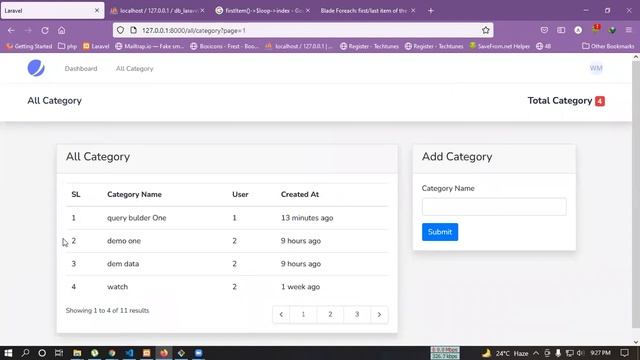Image resolution: width=640 pixels, height=360 pixels.
Task: Close the Laravel tab
Action: (97, 11)
